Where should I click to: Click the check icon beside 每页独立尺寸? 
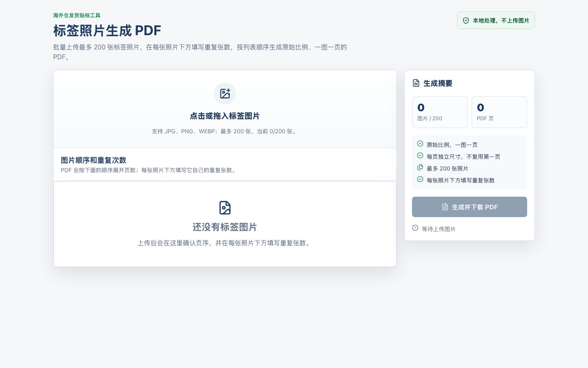point(420,155)
